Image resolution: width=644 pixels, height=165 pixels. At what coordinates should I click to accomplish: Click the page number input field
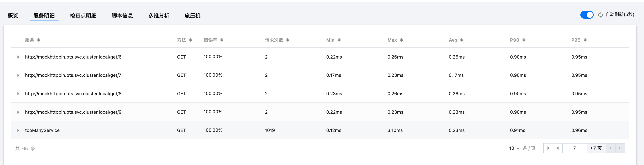[x=574, y=148]
